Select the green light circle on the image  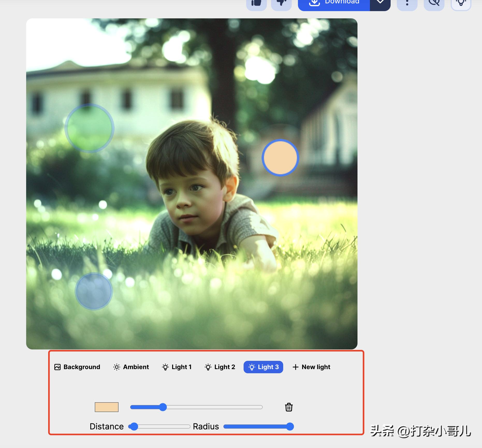[89, 128]
